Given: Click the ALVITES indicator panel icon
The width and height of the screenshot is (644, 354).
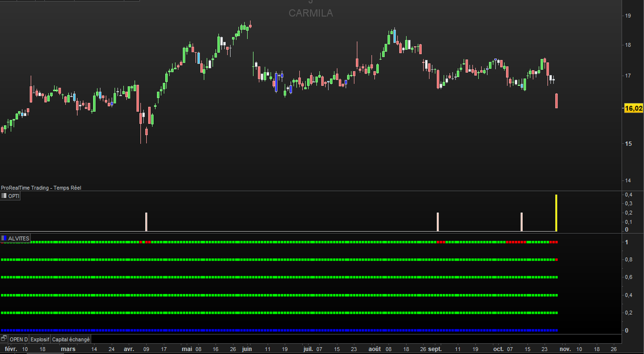Looking at the screenshot, I should [4, 238].
